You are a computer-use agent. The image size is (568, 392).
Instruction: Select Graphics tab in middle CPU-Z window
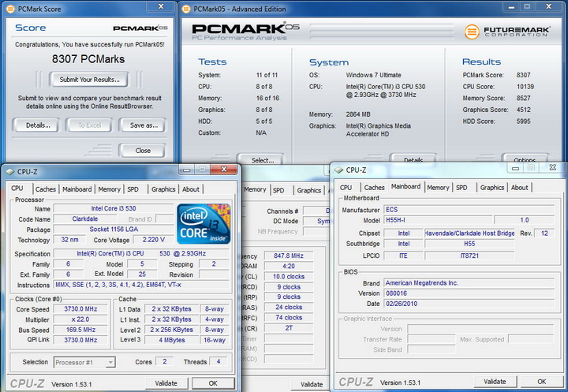tap(309, 190)
